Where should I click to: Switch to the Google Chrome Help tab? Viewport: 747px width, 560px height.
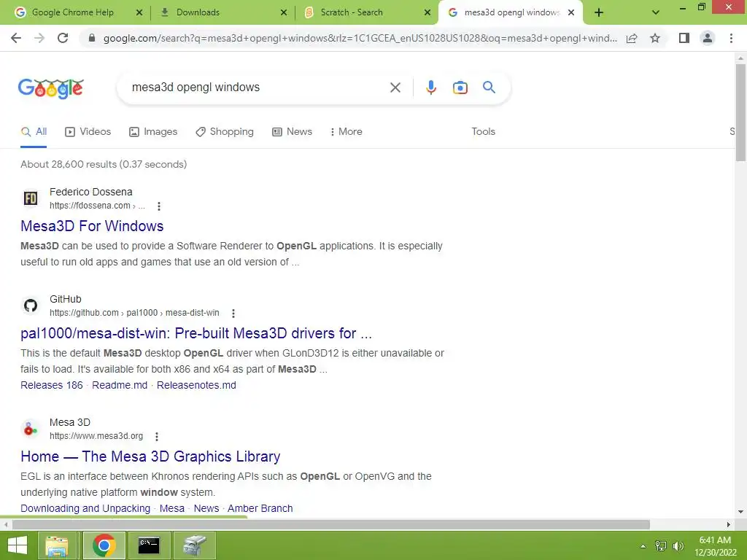[72, 12]
